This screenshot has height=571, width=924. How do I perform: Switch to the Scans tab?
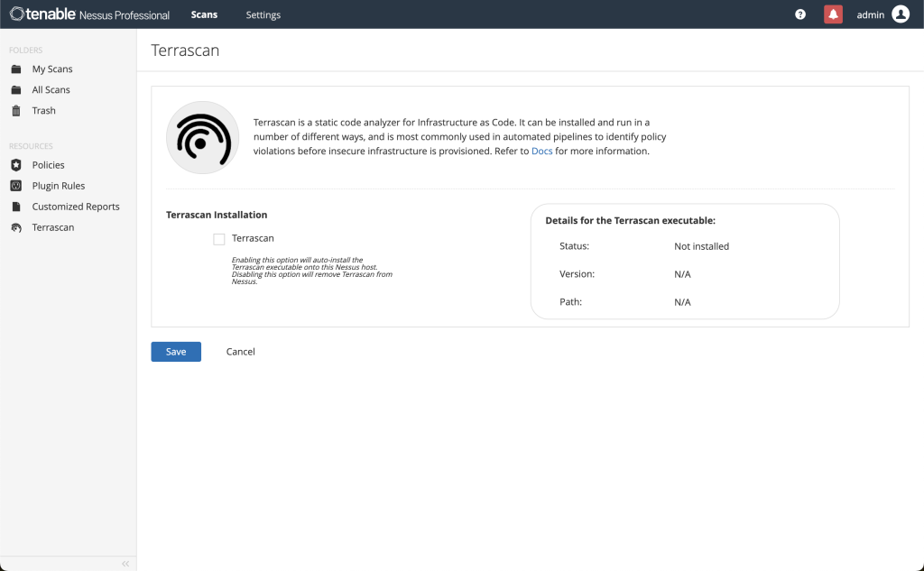[204, 15]
